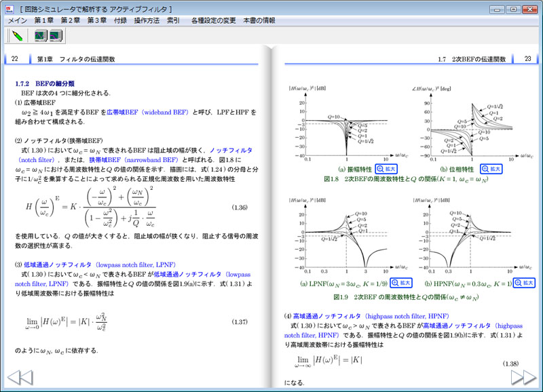Viewport: 543px width, 392px height.
Task: Click the header text 第1章 フィルタの伝達関数
Action: coord(76,59)
